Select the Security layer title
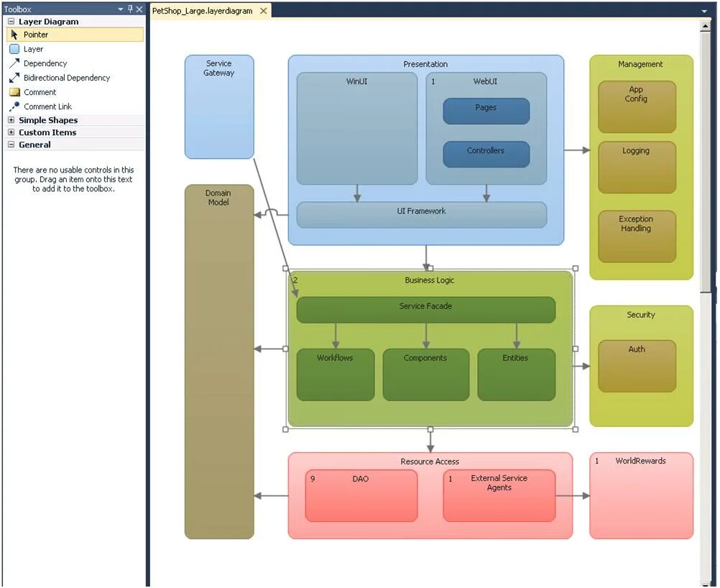 pyautogui.click(x=640, y=315)
